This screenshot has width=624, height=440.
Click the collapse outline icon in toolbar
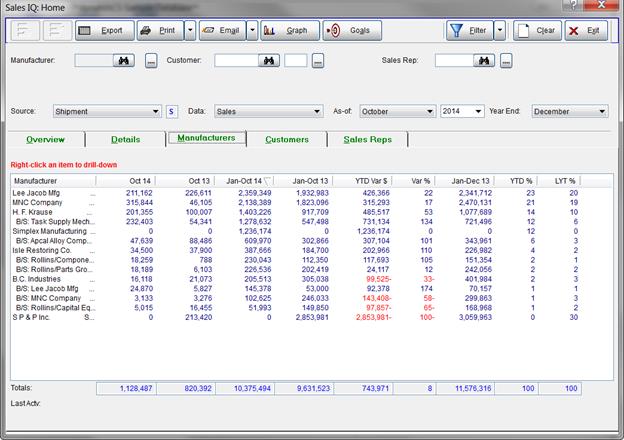coord(57,31)
